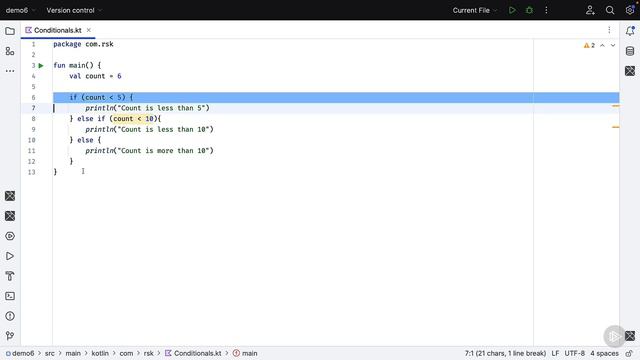Viewport: 640px width, 360px height.
Task: Click src in the breadcrumb bar
Action: [x=49, y=353]
